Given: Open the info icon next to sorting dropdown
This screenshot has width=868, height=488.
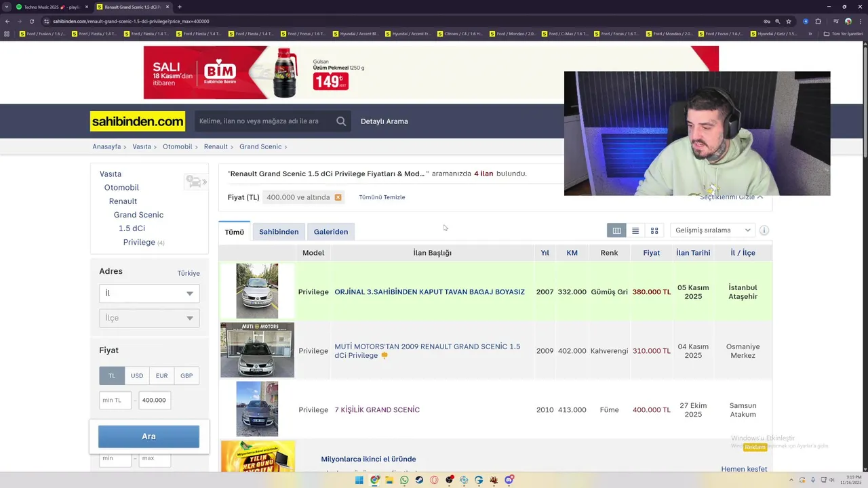Looking at the screenshot, I should pos(764,230).
